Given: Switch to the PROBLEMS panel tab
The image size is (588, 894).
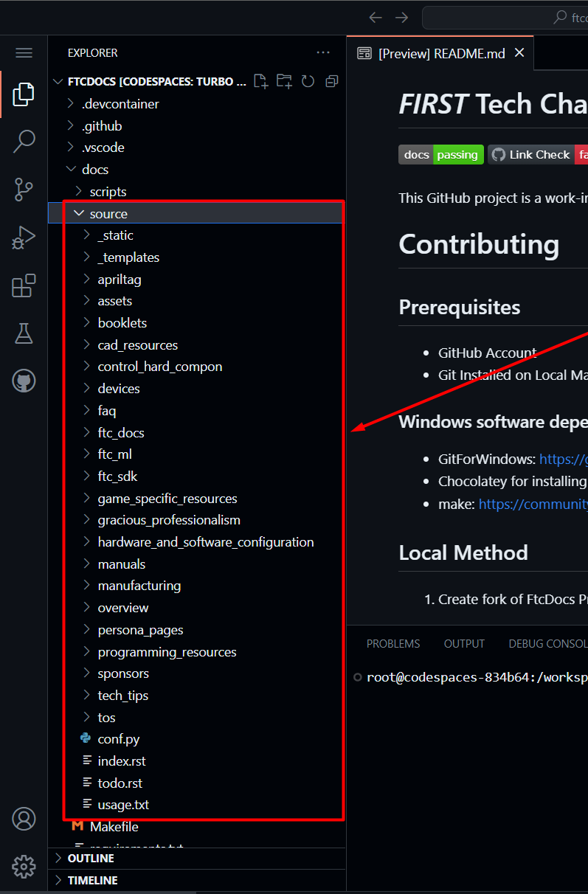Looking at the screenshot, I should (x=393, y=644).
